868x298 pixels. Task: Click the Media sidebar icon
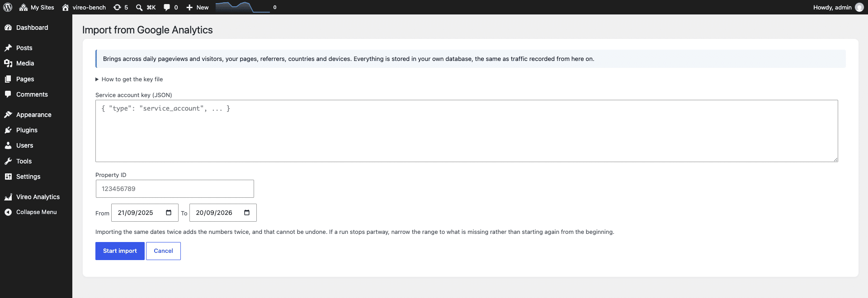(x=8, y=63)
